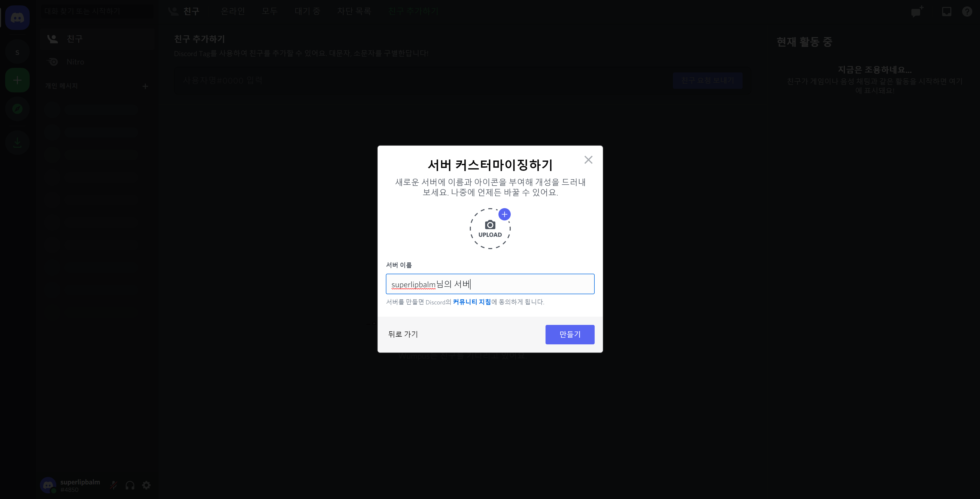Click the download apps icon
The width and height of the screenshot is (980, 499).
coord(17,142)
